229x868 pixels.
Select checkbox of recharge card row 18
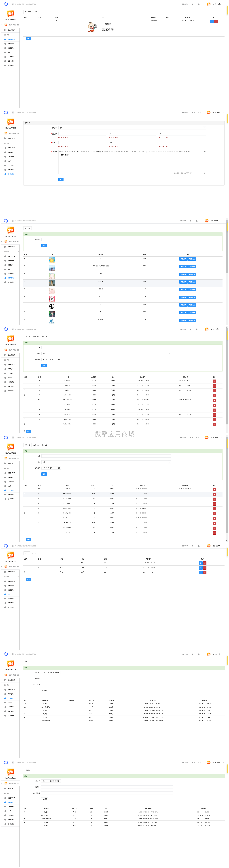click(25, 390)
